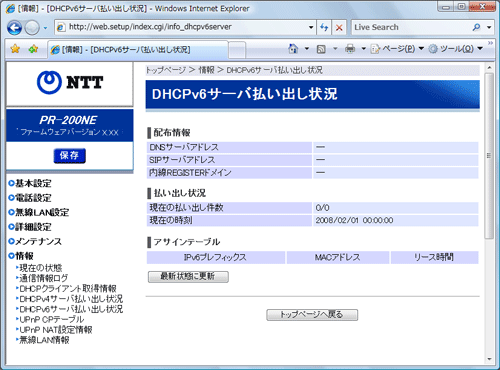Click the トップページ breadcrumb link
This screenshot has height=370, width=500.
[166, 70]
